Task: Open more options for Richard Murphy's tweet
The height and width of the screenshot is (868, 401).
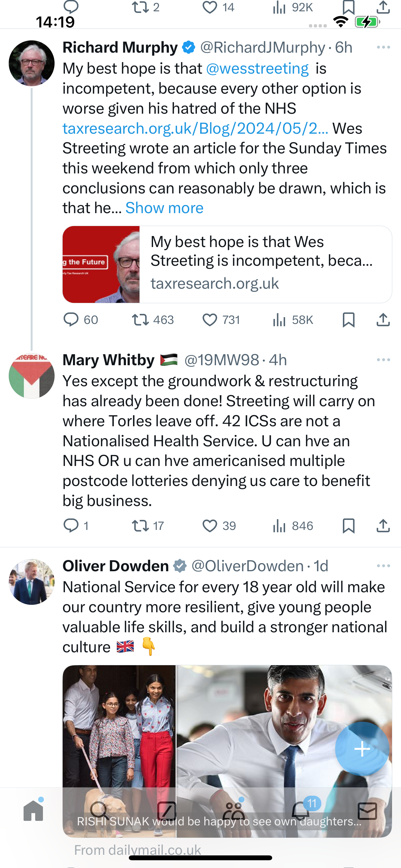Action: point(384,47)
